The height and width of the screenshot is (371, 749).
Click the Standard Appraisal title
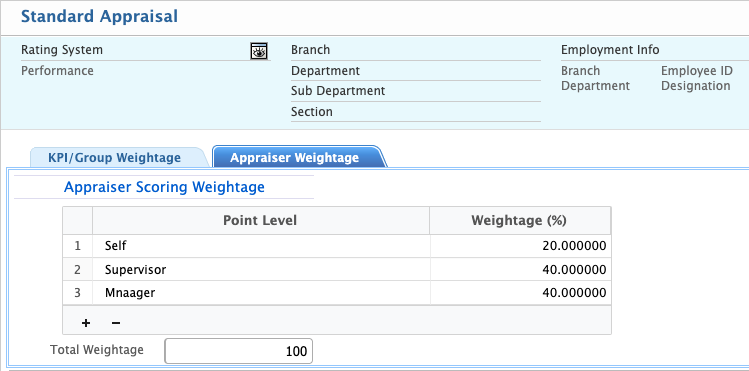click(x=99, y=16)
